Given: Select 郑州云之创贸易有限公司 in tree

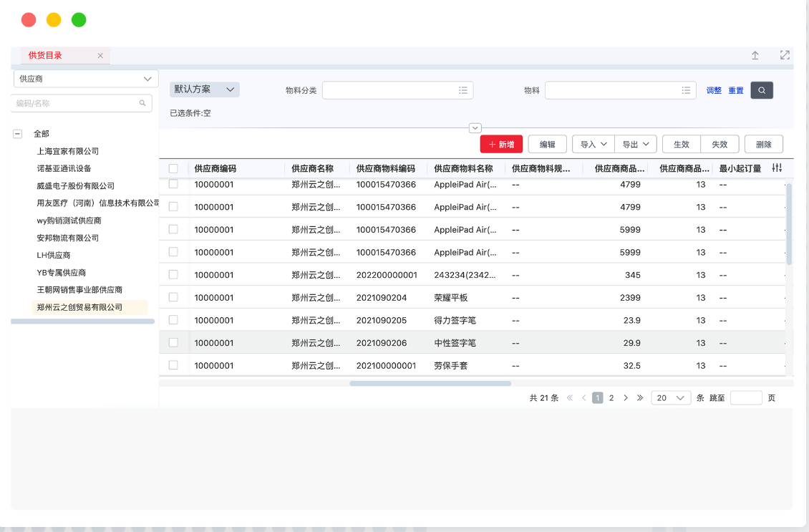Looking at the screenshot, I should (89, 307).
